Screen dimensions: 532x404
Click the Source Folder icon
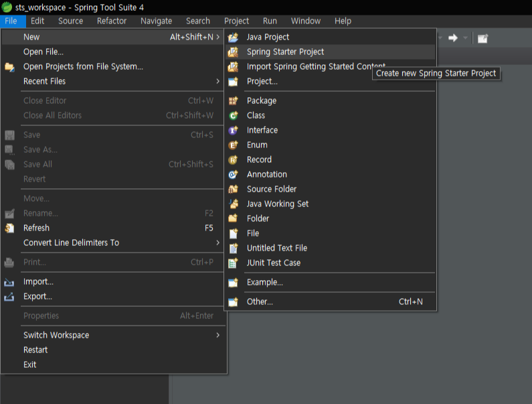coord(233,189)
